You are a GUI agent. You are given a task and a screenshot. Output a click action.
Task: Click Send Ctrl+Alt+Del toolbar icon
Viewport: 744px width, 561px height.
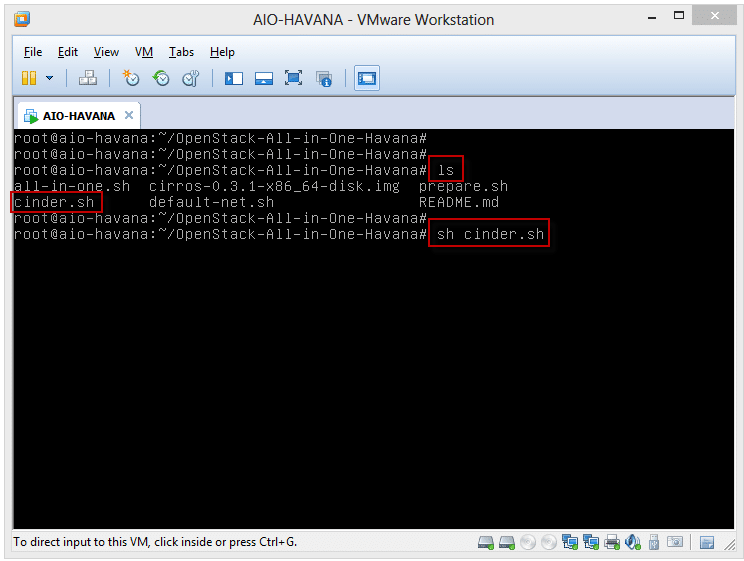pos(88,78)
